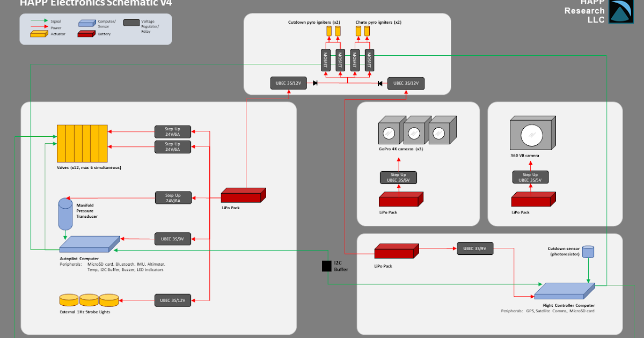Click the UBEC 3S/9V near Flight Controller
Viewport: 644px width, 338px height.
click(x=474, y=248)
